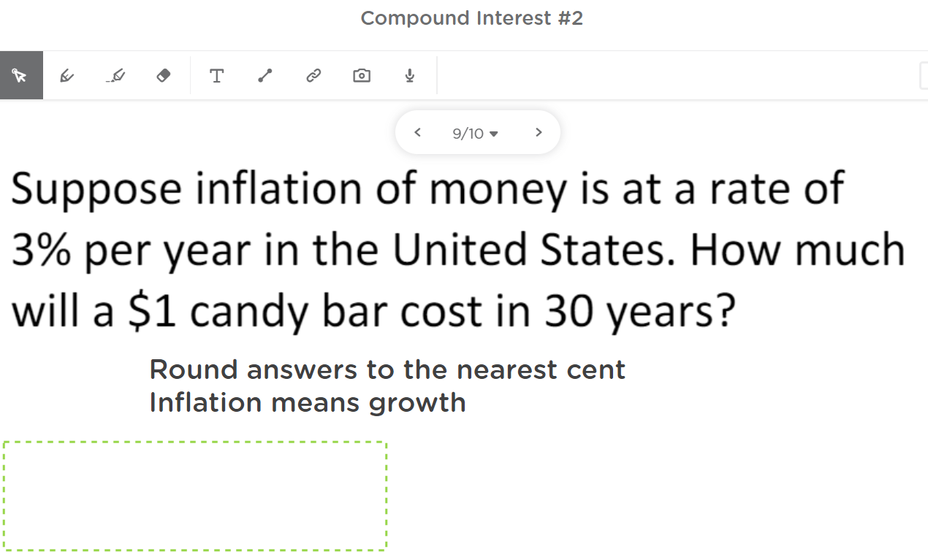Pick the pen drawing tool
Screen dimensions: 928x560
click(67, 74)
